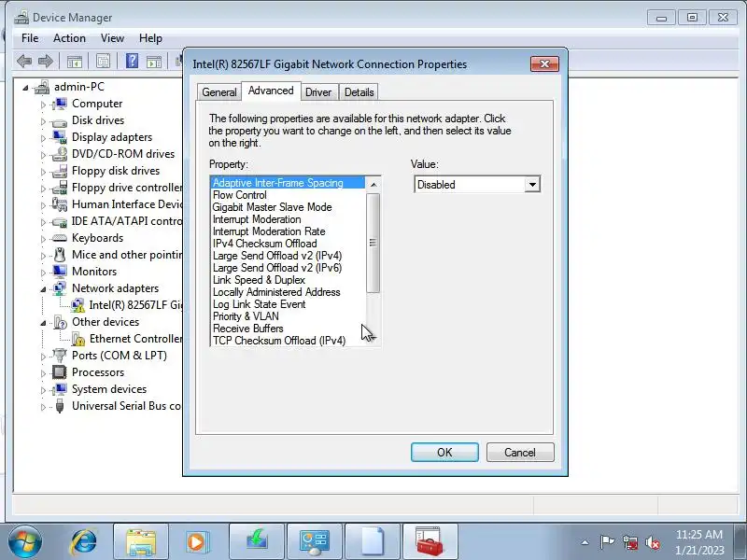Viewport: 747px width, 560px height.
Task: Launch Internet Explorer from the taskbar
Action: pos(83,542)
